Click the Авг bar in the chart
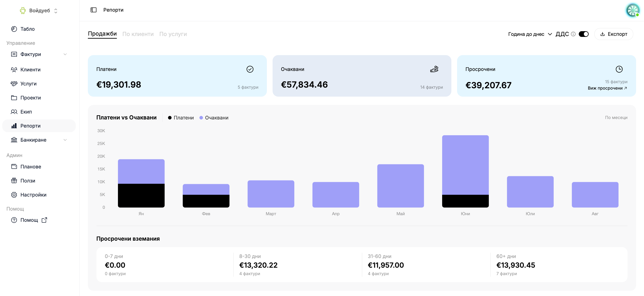The height and width of the screenshot is (296, 644). point(595,195)
